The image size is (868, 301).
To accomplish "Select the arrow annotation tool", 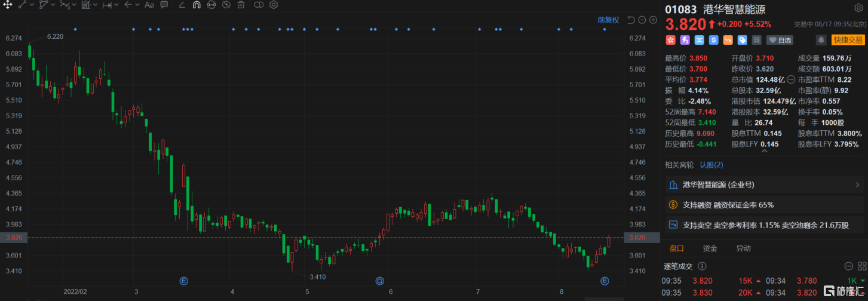I will coord(128,5).
